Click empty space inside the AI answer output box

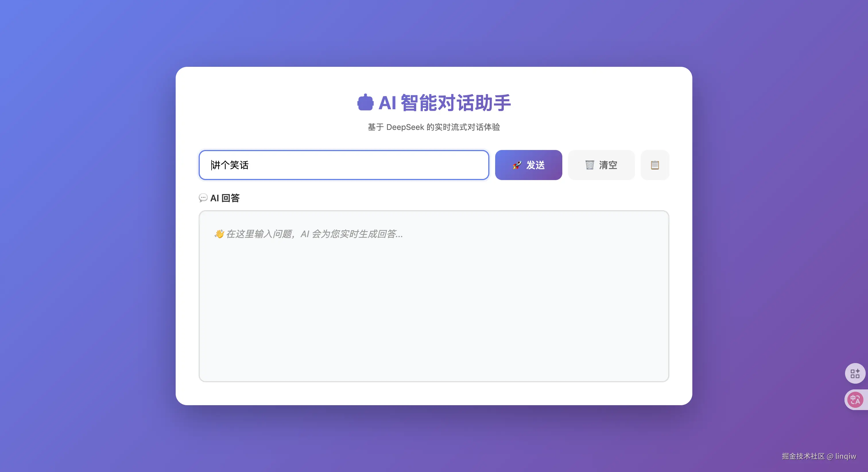coord(434,310)
